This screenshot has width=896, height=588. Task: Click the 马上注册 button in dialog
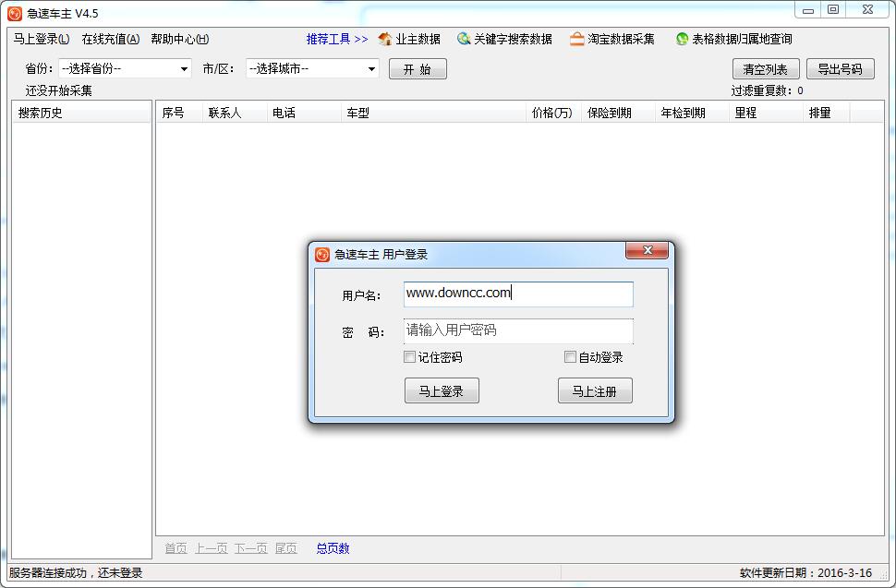pos(595,390)
